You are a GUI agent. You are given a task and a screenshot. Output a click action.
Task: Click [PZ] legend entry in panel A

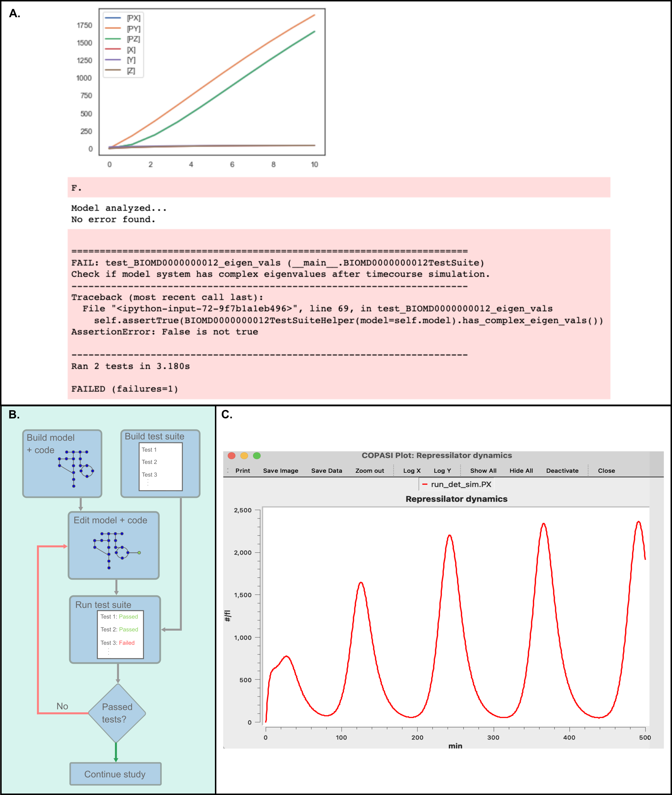(x=123, y=39)
